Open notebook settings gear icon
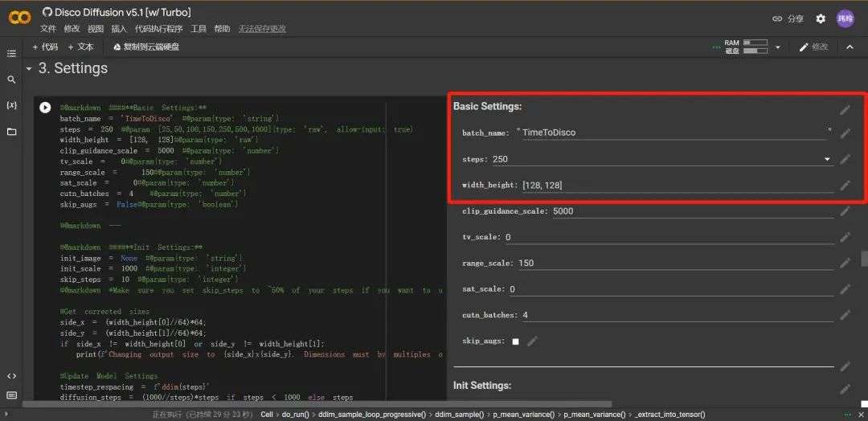The image size is (868, 421). point(821,18)
